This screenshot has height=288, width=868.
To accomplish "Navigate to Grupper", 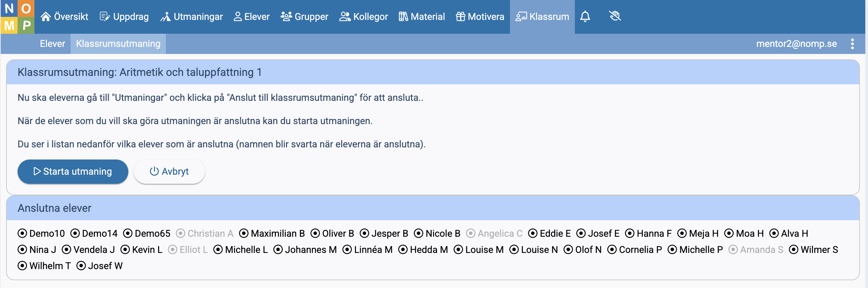I will point(304,17).
